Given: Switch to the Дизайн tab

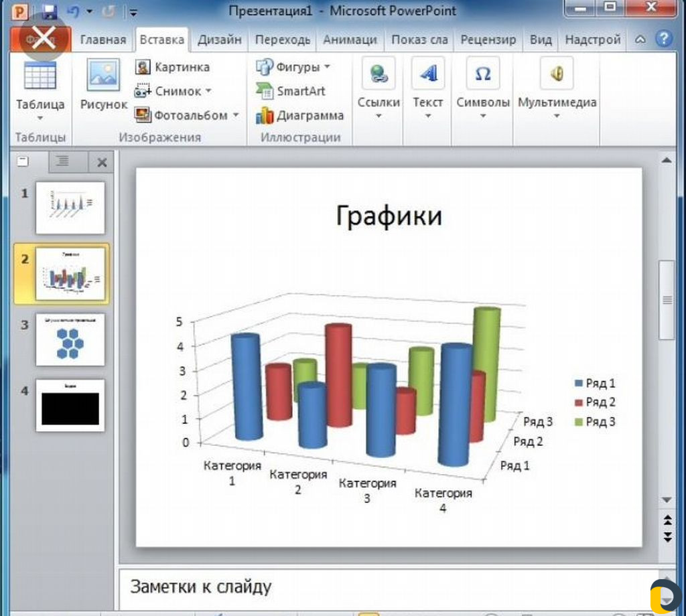Looking at the screenshot, I should [x=219, y=40].
